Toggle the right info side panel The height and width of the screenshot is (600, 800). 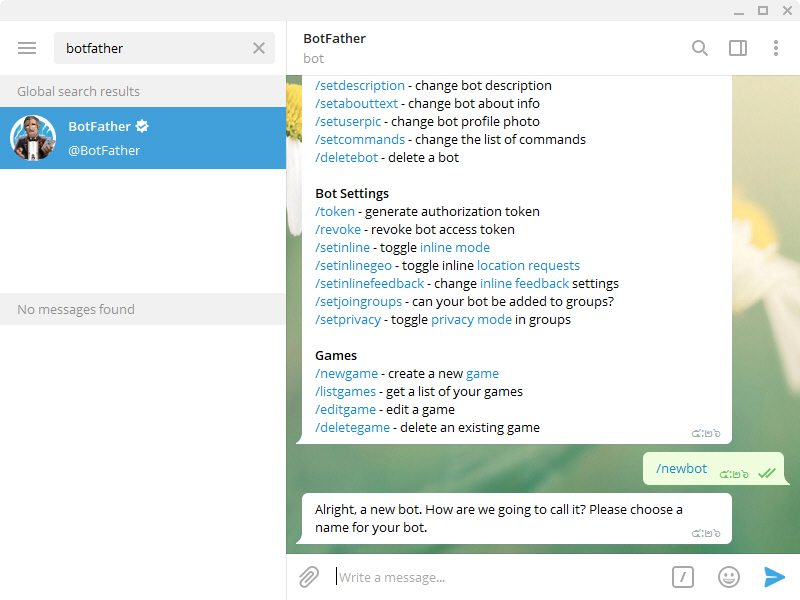(738, 48)
